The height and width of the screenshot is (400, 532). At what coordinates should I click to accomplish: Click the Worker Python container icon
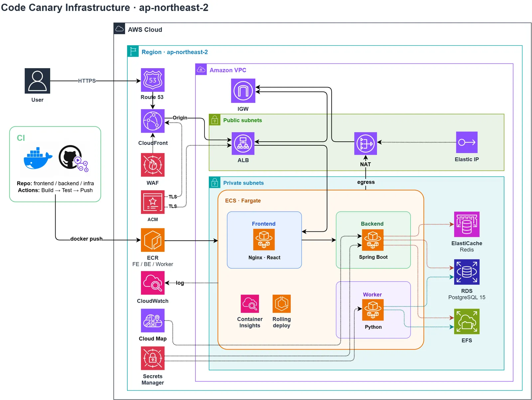373,310
